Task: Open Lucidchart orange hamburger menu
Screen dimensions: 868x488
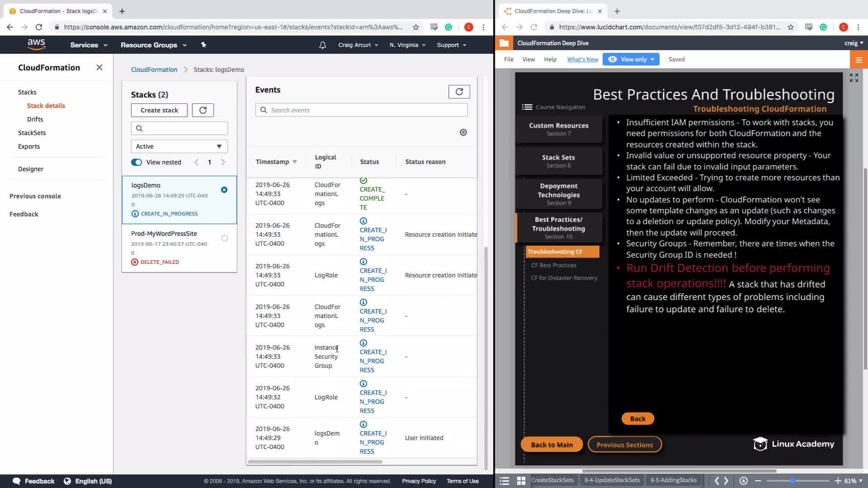Action: pyautogui.click(x=859, y=60)
